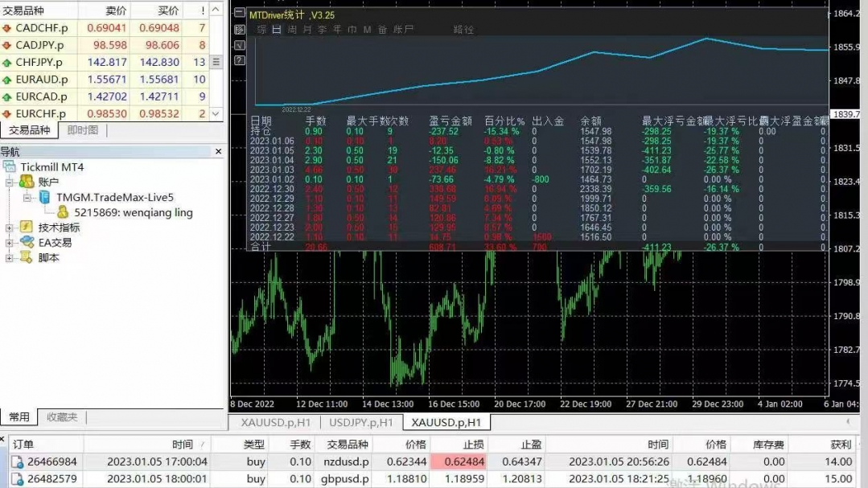Click the Tickmill MT4 root icon

[10, 166]
